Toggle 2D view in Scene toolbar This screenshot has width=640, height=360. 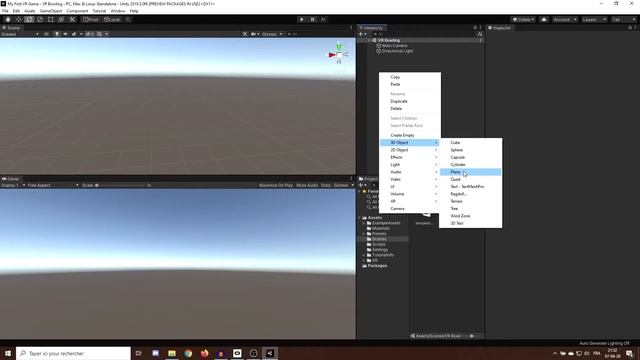[46, 34]
